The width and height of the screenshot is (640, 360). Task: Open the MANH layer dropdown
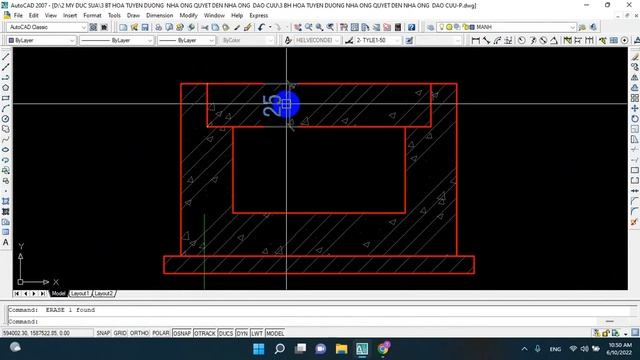[507, 27]
